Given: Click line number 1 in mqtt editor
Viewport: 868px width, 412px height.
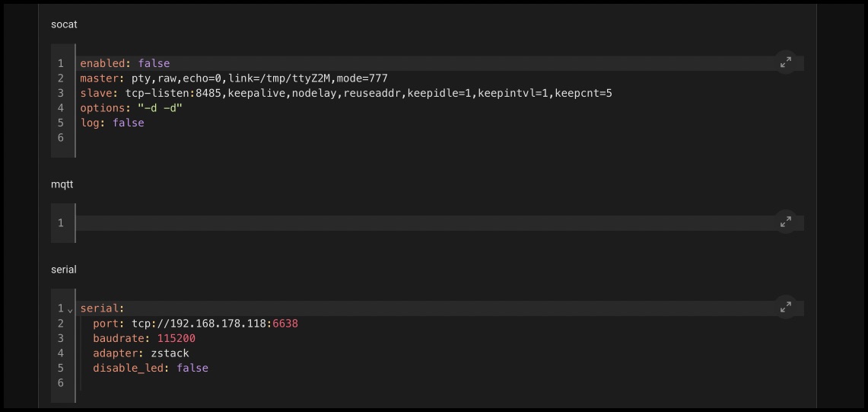Looking at the screenshot, I should pyautogui.click(x=60, y=223).
